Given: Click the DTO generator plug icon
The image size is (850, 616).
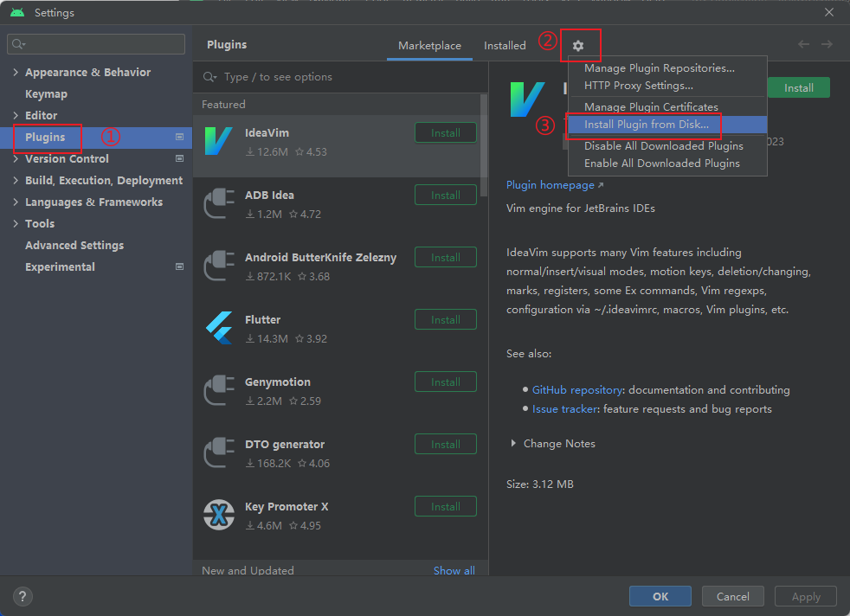Looking at the screenshot, I should click(x=218, y=452).
